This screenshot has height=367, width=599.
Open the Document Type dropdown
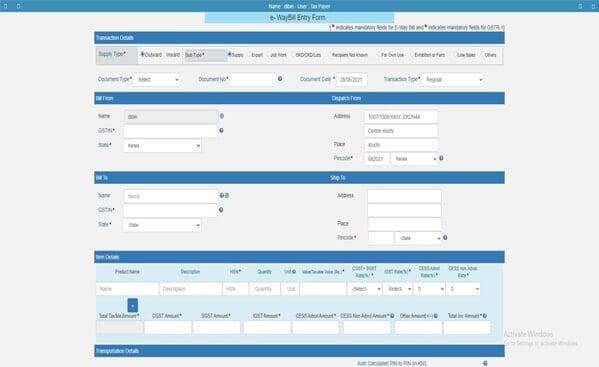coord(157,79)
